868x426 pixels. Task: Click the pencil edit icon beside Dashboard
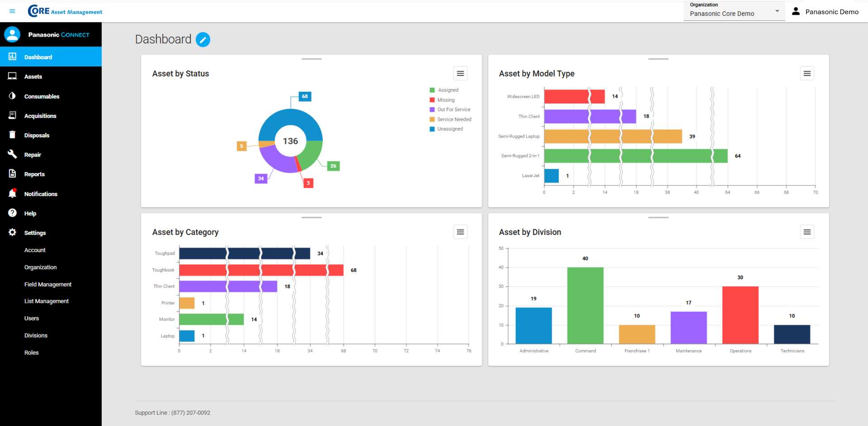[x=203, y=39]
